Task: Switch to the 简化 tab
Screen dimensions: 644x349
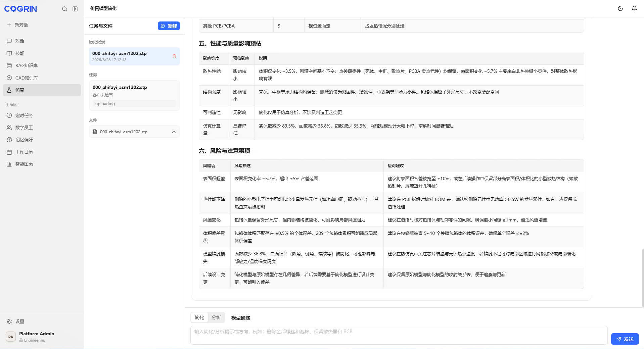Action: coord(199,317)
